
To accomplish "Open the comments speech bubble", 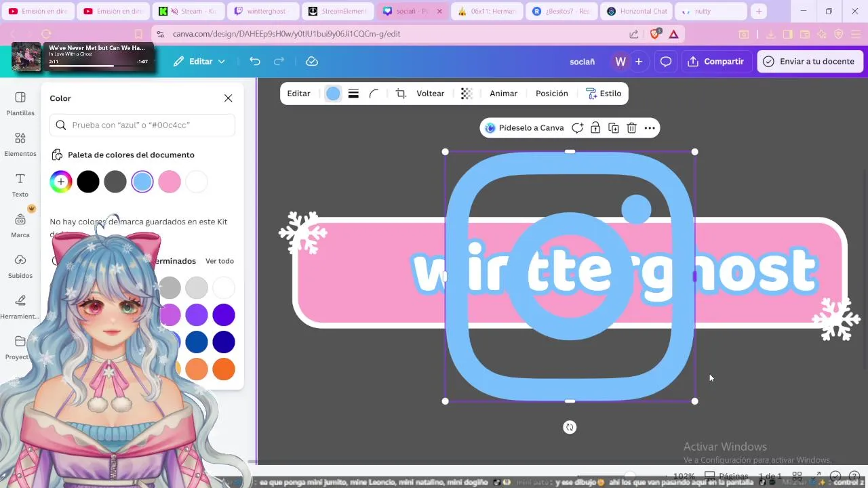I will click(x=666, y=62).
